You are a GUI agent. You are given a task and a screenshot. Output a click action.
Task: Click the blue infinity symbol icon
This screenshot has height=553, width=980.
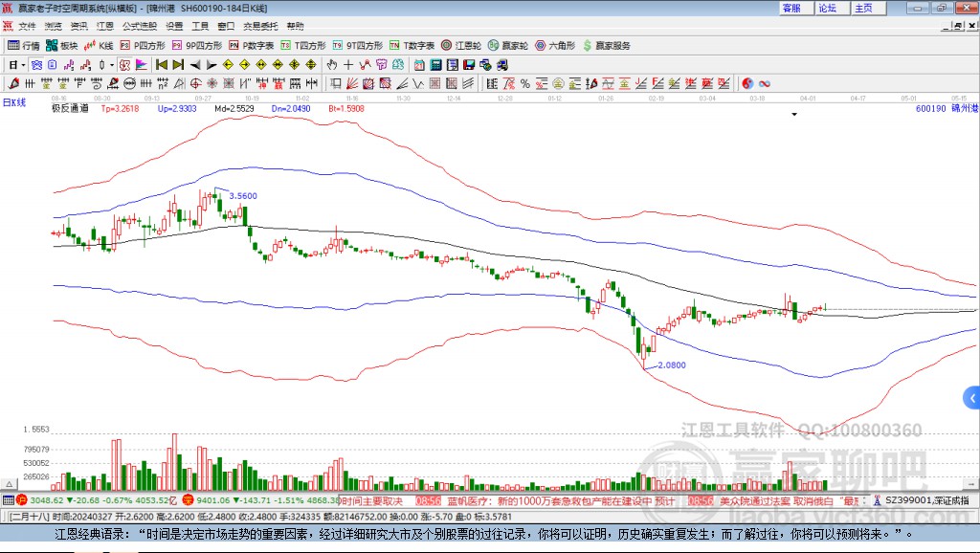pyautogui.click(x=765, y=83)
